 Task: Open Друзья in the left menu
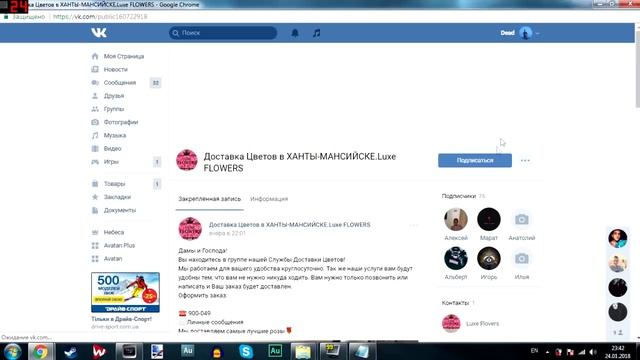point(114,96)
